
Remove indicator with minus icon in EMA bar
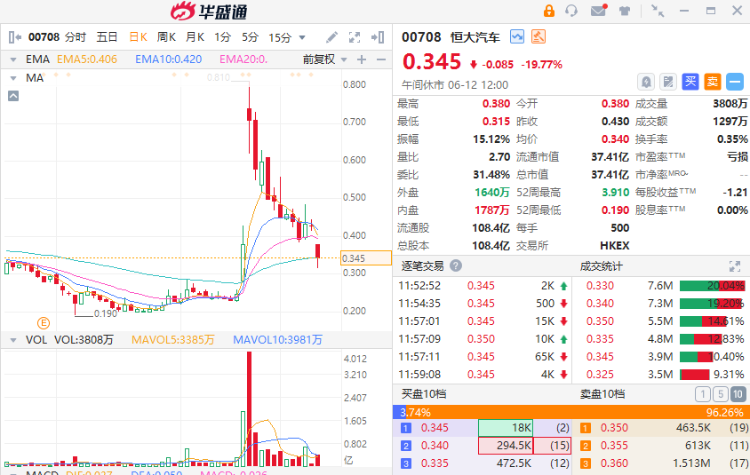click(x=381, y=60)
